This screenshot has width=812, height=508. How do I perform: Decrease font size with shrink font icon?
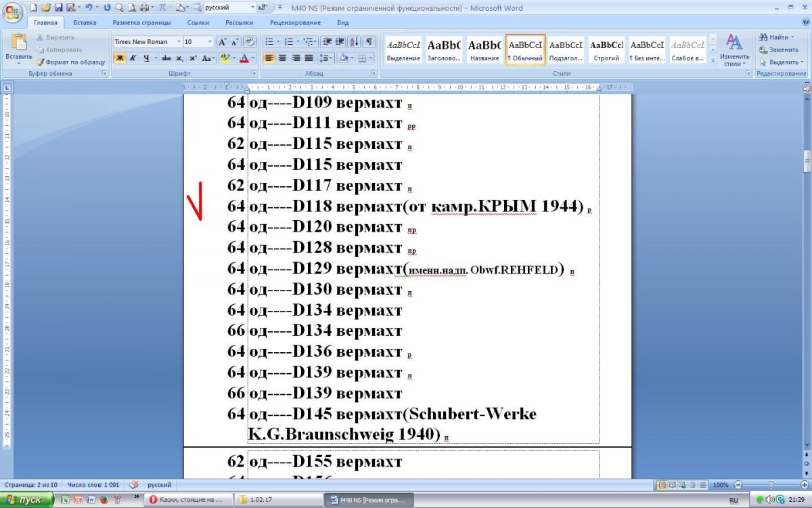click(234, 41)
